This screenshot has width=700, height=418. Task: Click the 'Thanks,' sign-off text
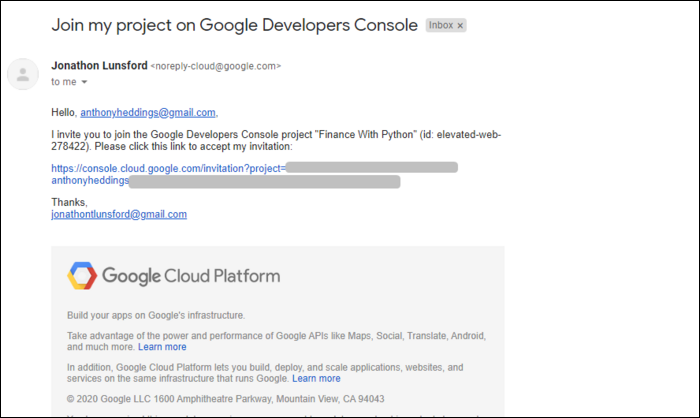(x=69, y=202)
